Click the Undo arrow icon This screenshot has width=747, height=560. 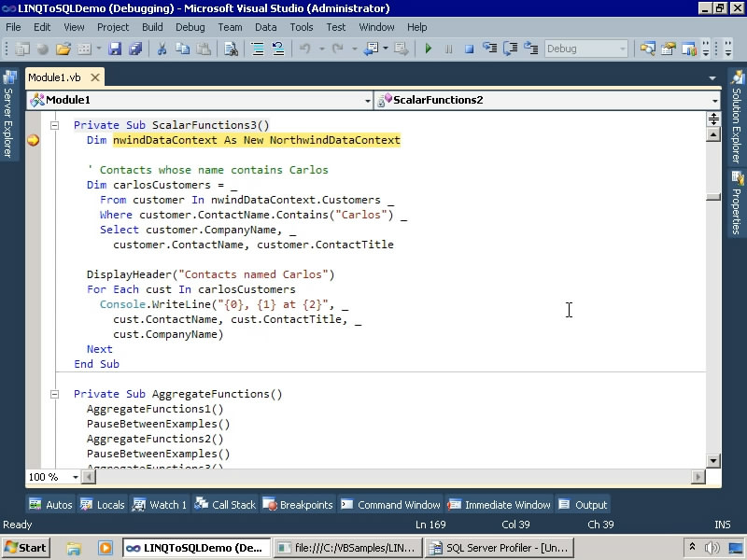pyautogui.click(x=305, y=49)
